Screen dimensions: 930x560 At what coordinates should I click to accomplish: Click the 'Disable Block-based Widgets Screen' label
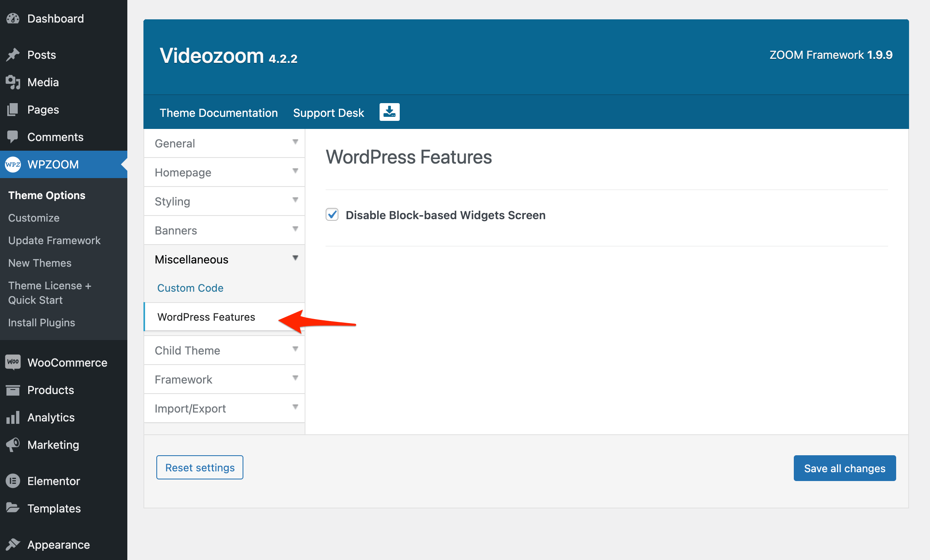446,215
